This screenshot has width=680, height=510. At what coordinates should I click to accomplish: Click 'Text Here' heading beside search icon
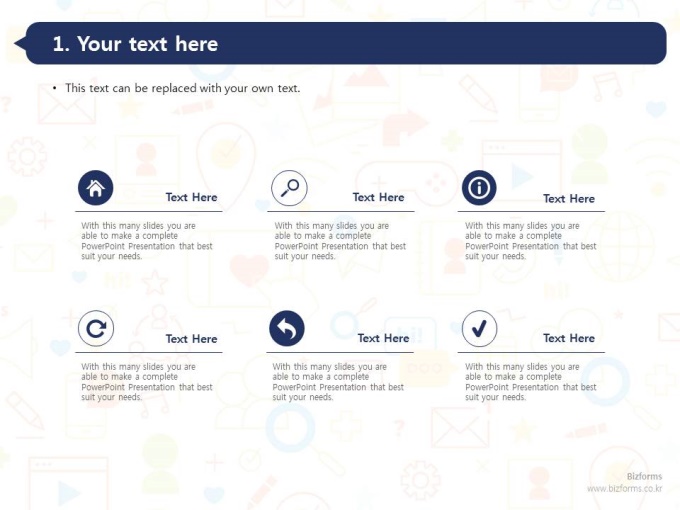coord(378,197)
